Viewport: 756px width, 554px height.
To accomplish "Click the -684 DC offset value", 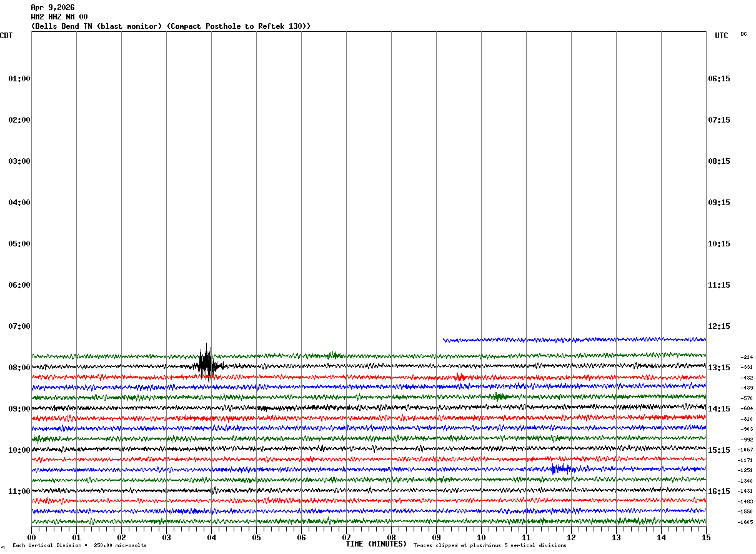I will pyautogui.click(x=747, y=408).
